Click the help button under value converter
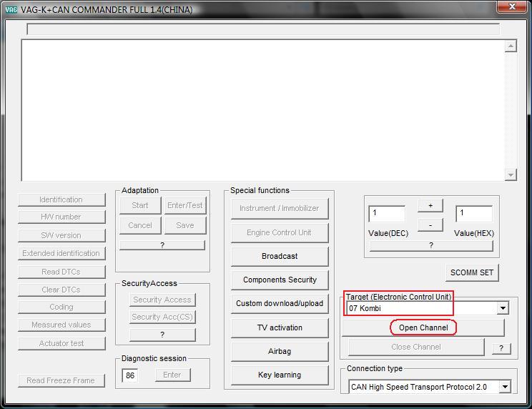The width and height of the screenshot is (532, 409). (x=431, y=245)
